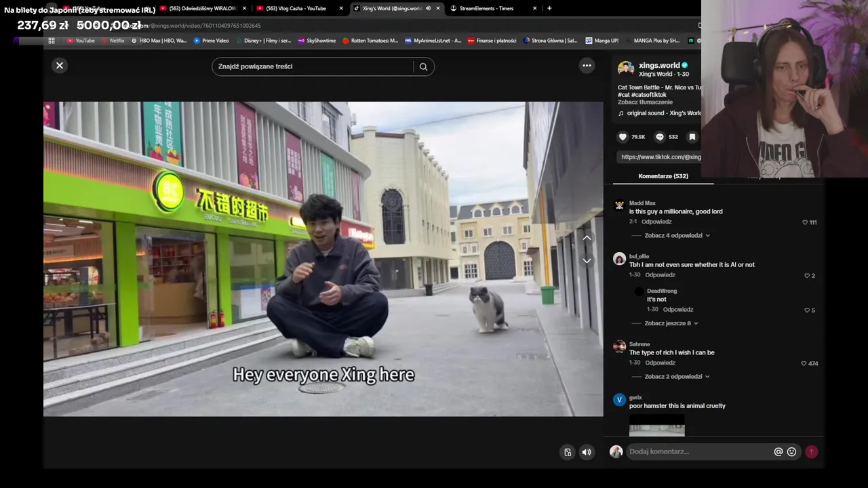Image resolution: width=868 pixels, height=488 pixels.
Task: Close the StreamElements Timers tab
Action: tap(535, 8)
